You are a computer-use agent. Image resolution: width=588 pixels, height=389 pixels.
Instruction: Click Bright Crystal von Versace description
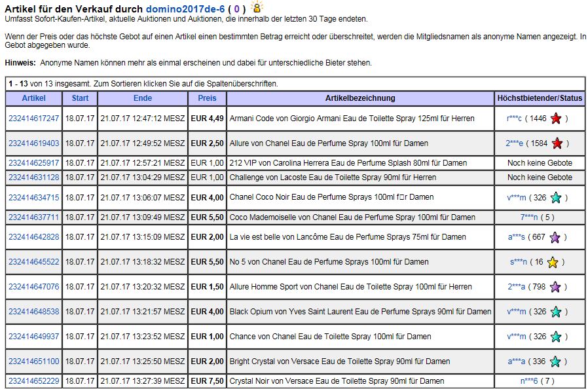[x=340, y=361]
